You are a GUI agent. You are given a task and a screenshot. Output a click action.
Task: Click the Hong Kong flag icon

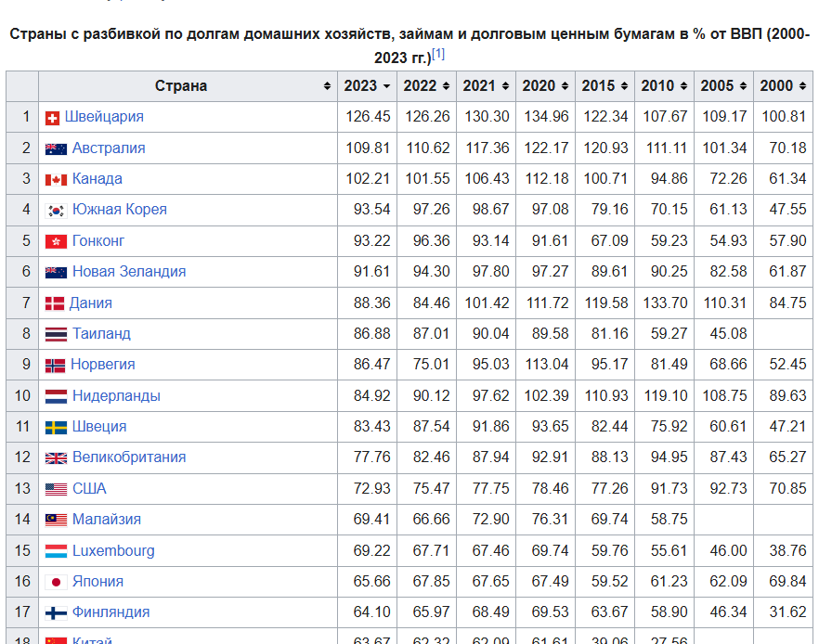[56, 242]
